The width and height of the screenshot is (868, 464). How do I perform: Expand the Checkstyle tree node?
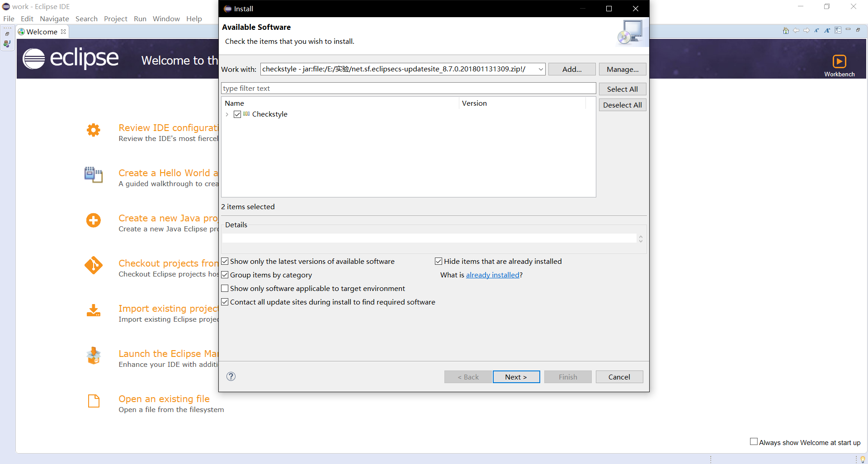pos(227,114)
